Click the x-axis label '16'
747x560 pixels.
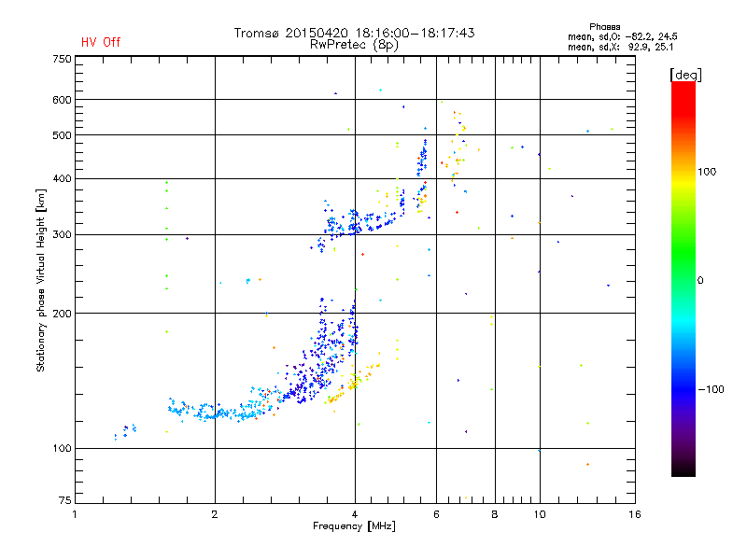[x=635, y=514]
